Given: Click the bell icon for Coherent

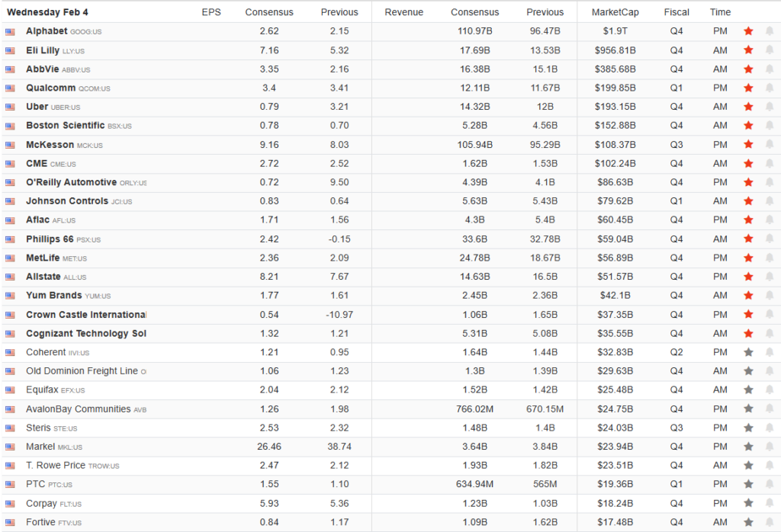Looking at the screenshot, I should point(769,352).
